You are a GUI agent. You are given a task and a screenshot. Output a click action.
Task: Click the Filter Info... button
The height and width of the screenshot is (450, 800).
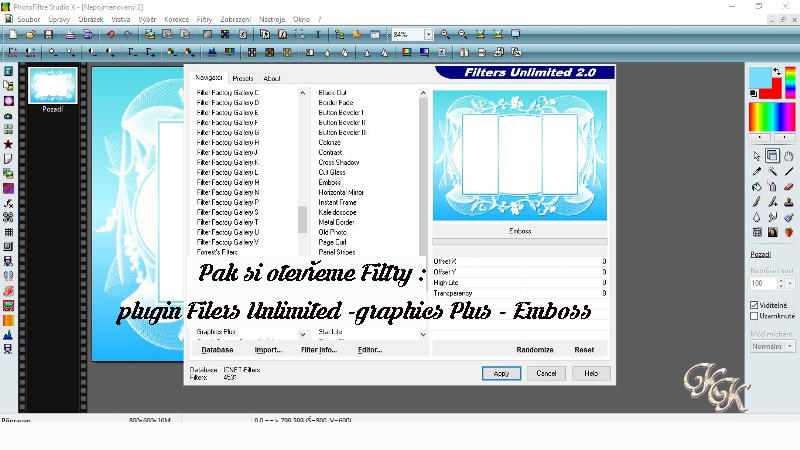[x=319, y=349]
